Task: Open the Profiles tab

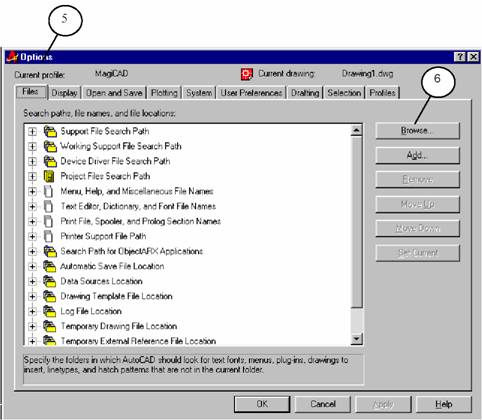Action: pyautogui.click(x=382, y=93)
